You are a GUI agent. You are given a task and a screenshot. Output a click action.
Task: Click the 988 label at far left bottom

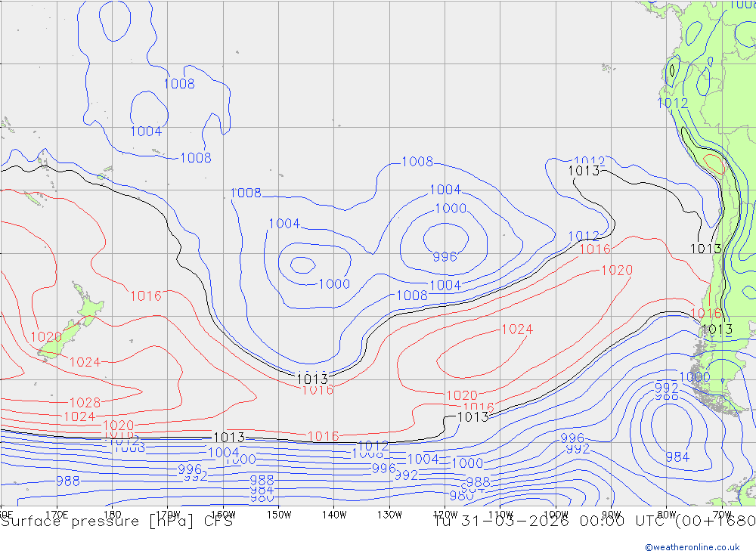[68, 481]
